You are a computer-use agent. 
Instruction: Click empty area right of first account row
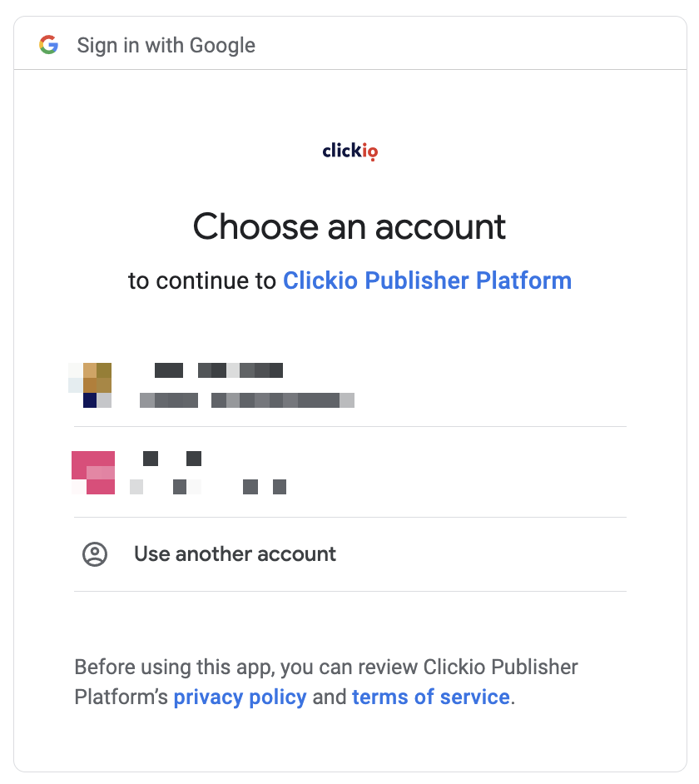490,385
